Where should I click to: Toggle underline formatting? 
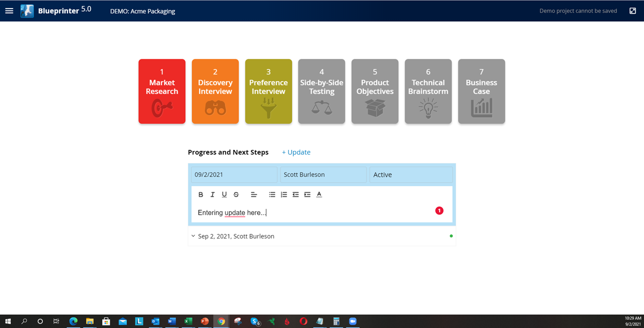pyautogui.click(x=224, y=195)
